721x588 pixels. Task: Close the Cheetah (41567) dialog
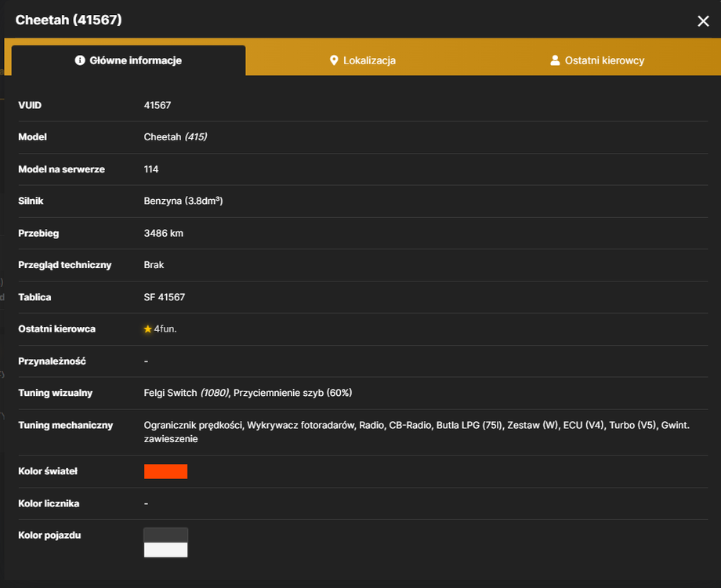[703, 21]
